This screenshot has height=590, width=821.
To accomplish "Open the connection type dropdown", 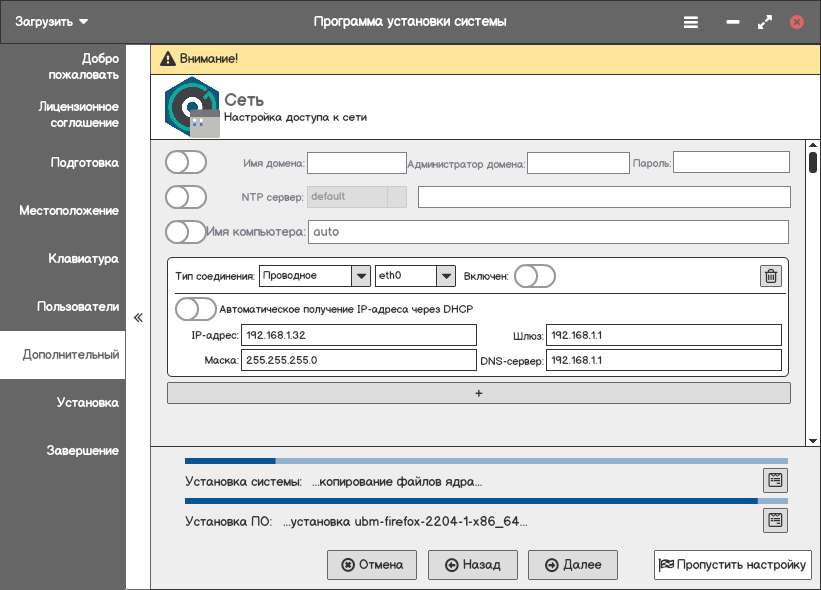I will [314, 275].
